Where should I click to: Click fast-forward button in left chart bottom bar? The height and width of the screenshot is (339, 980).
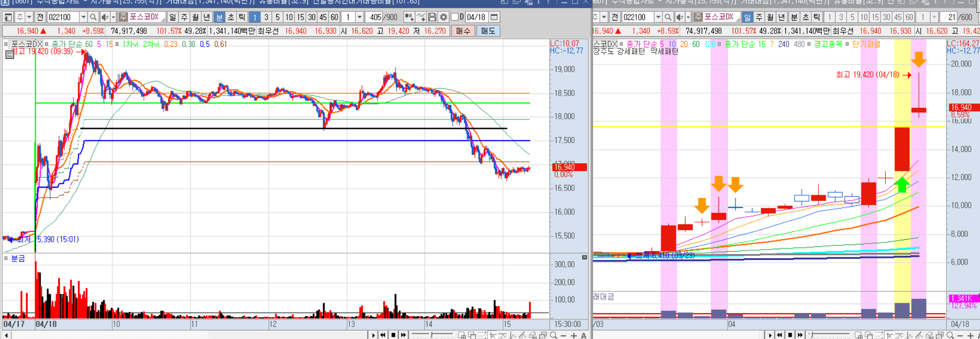[403, 335]
